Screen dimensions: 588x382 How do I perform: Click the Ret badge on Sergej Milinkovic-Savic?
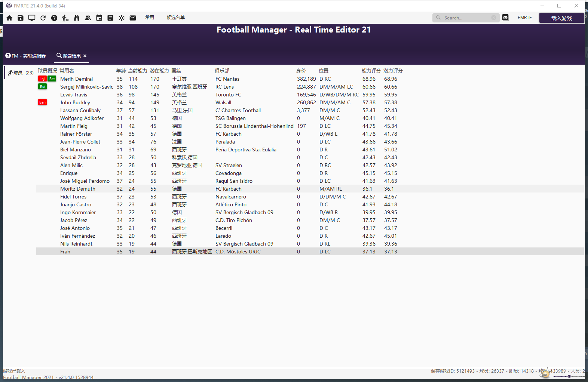click(x=42, y=87)
